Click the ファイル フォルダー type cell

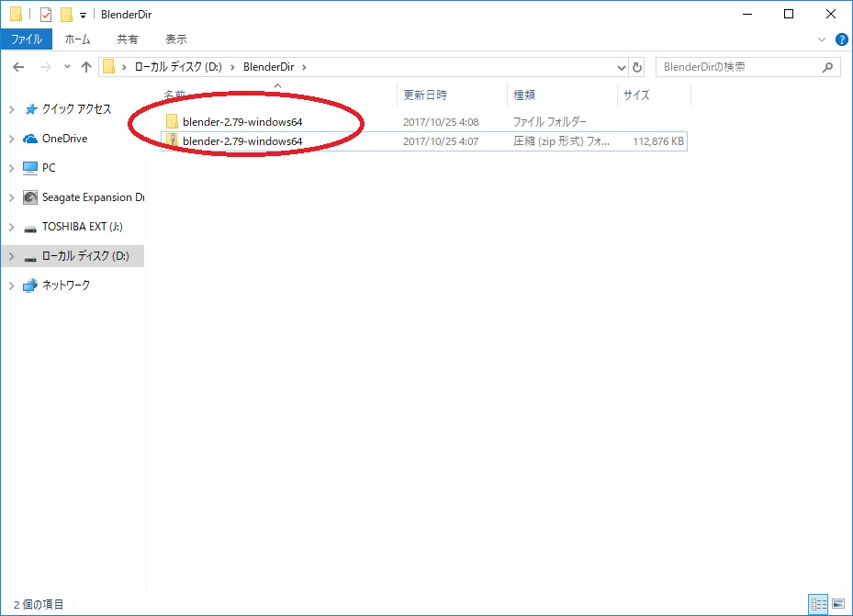tap(549, 122)
